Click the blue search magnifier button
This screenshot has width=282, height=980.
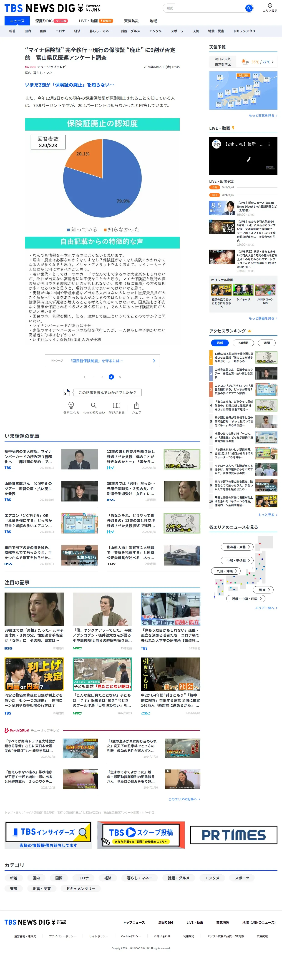click(x=249, y=8)
